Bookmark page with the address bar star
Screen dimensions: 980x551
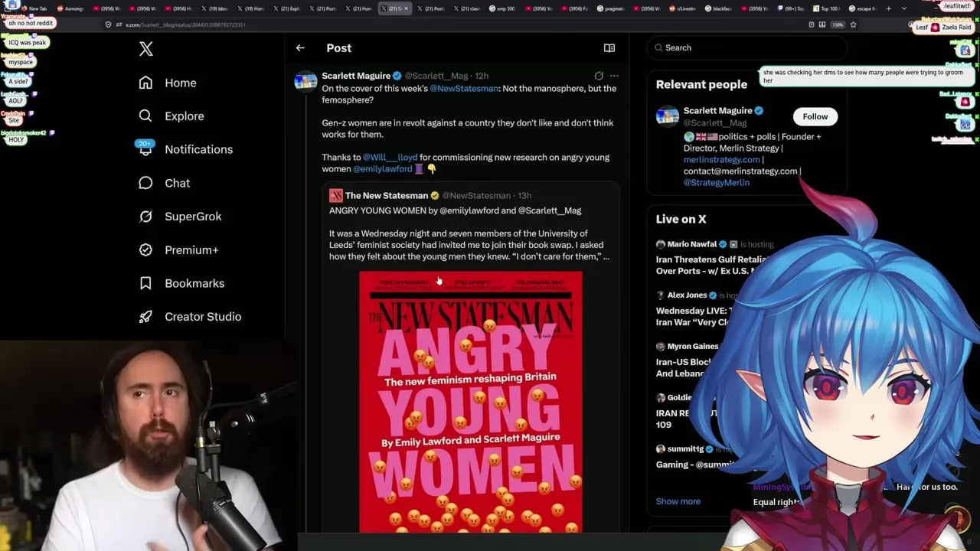(x=853, y=24)
